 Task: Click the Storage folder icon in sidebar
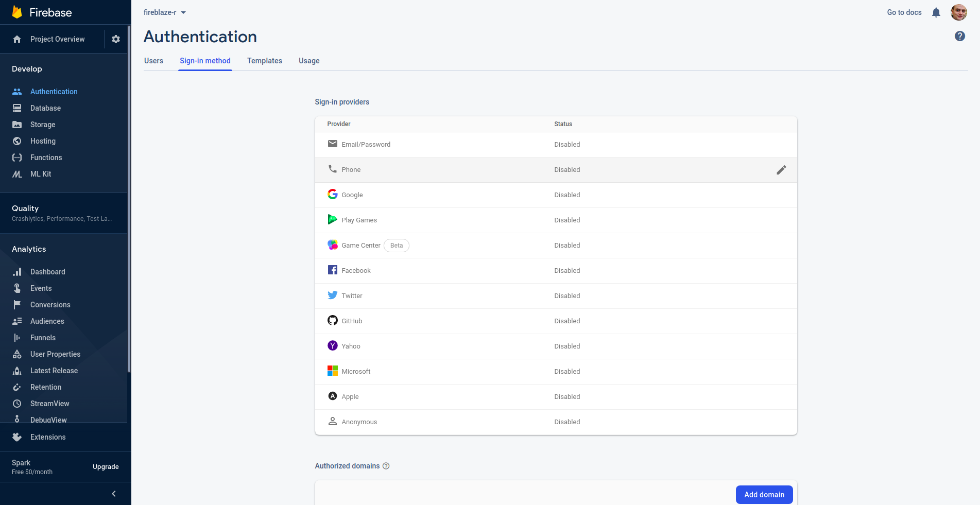(17, 125)
